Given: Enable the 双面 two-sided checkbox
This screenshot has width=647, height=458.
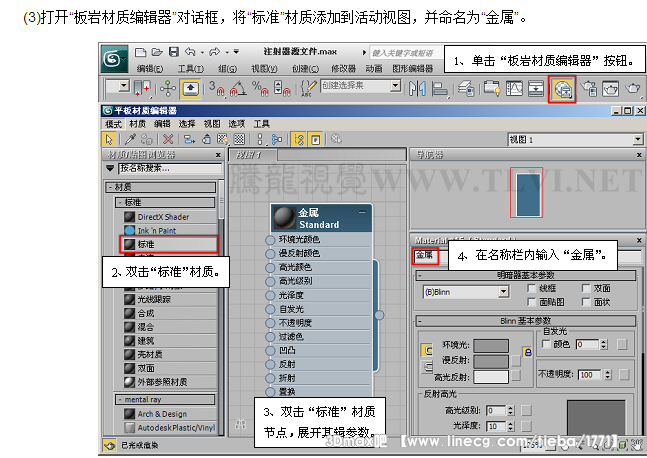Looking at the screenshot, I should (586, 288).
